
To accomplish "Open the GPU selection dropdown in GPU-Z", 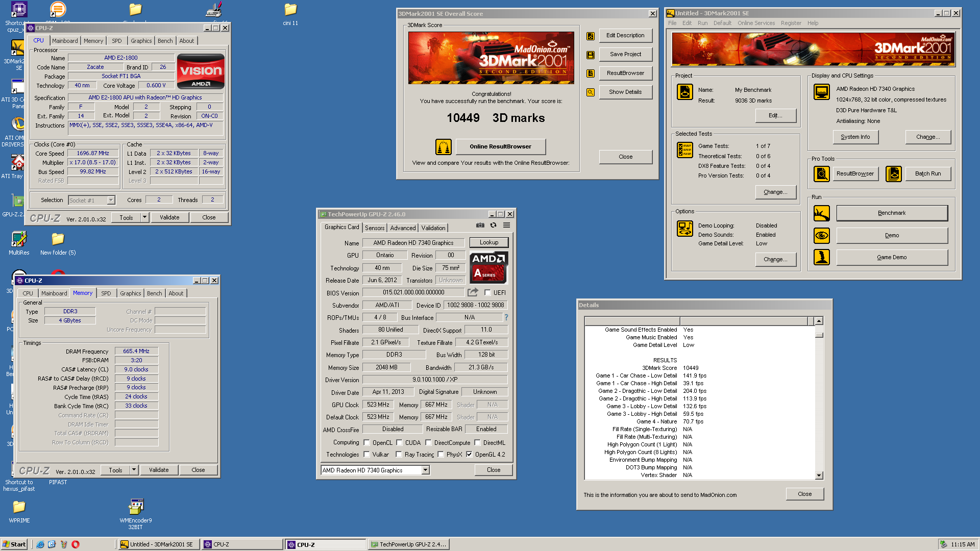I will 425,470.
